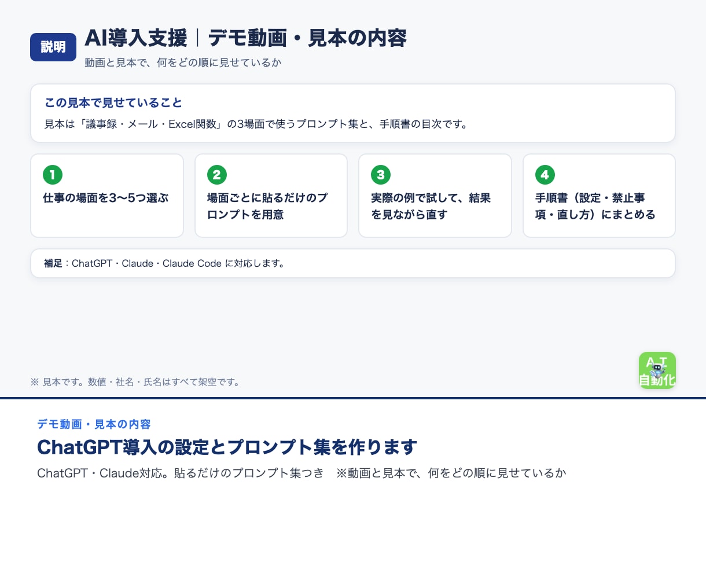Click the subtitle 動画と見本で、何をどの順に見せているか
Viewport: 706px width, 588px height.
click(183, 63)
